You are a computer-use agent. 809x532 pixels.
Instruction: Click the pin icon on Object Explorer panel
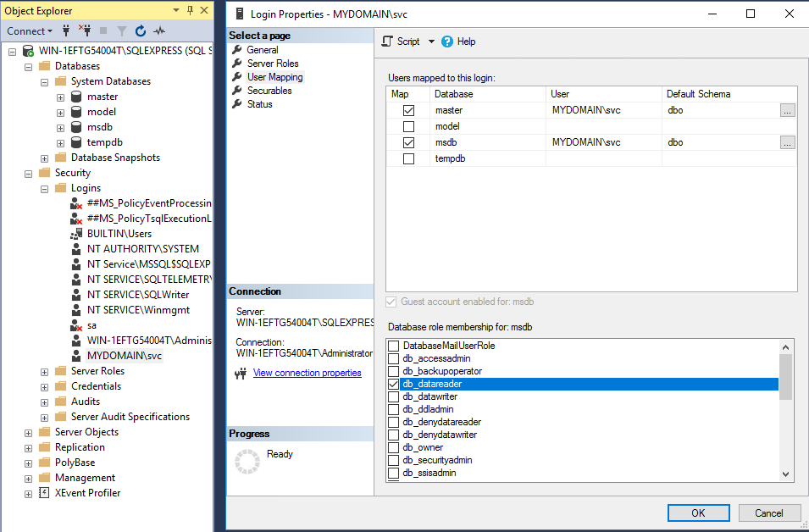point(190,10)
